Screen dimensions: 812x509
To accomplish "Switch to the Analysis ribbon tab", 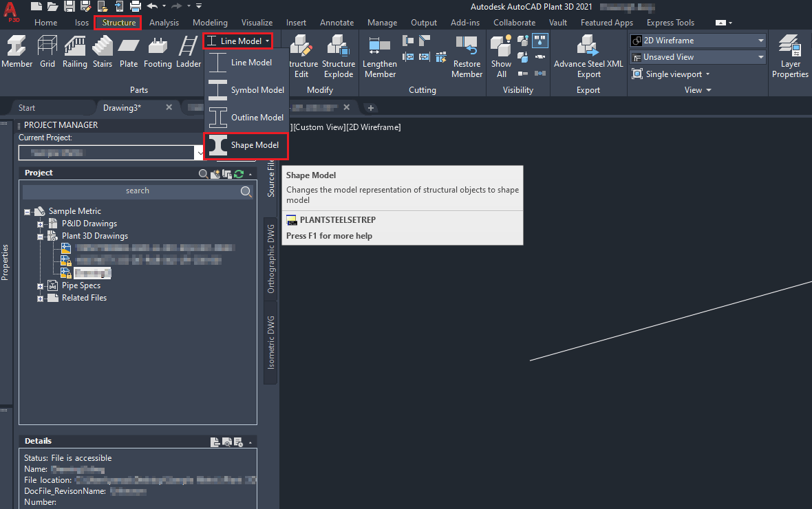I will pyautogui.click(x=164, y=23).
